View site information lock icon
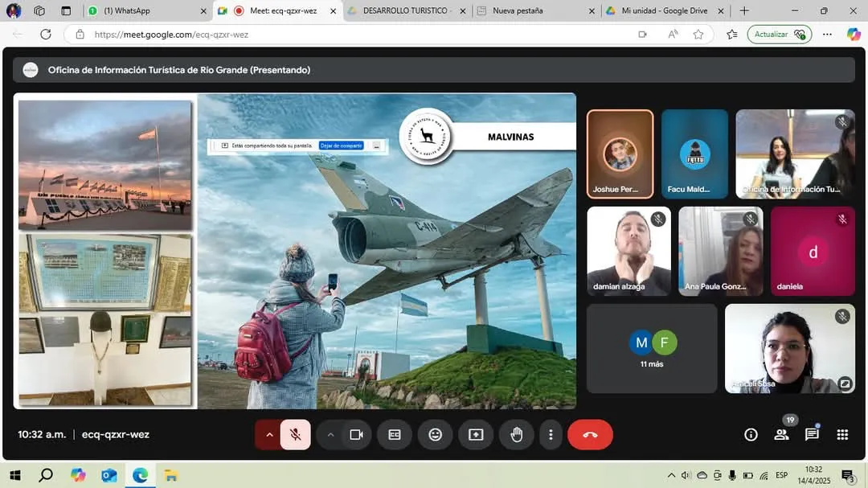 (80, 35)
